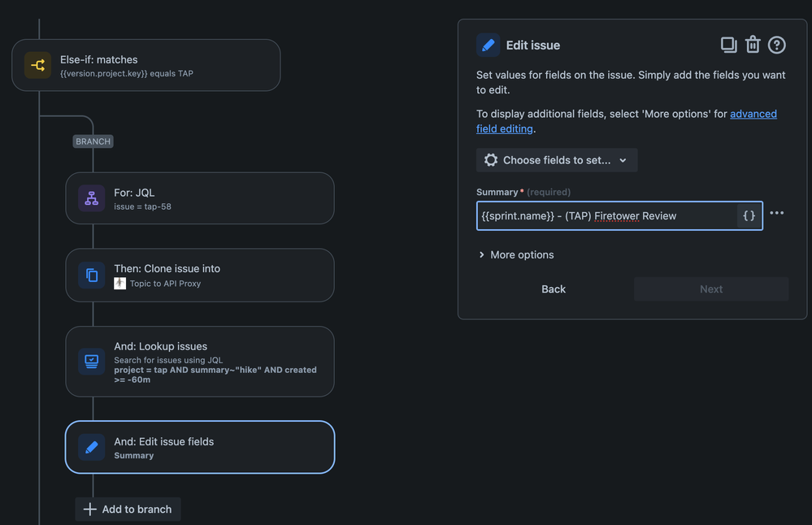Click the Edit issue fields pencil icon
Screen dimensions: 812x525
[92, 447]
